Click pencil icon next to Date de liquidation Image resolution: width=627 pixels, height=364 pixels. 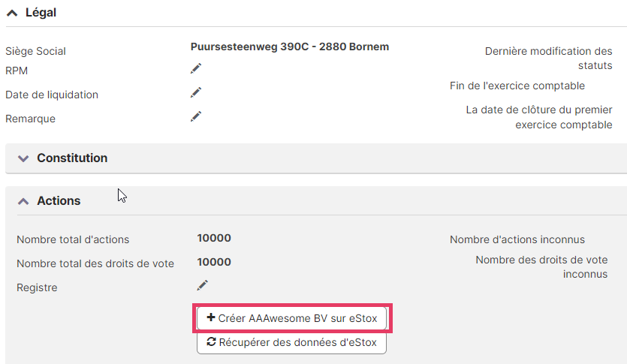tap(196, 93)
